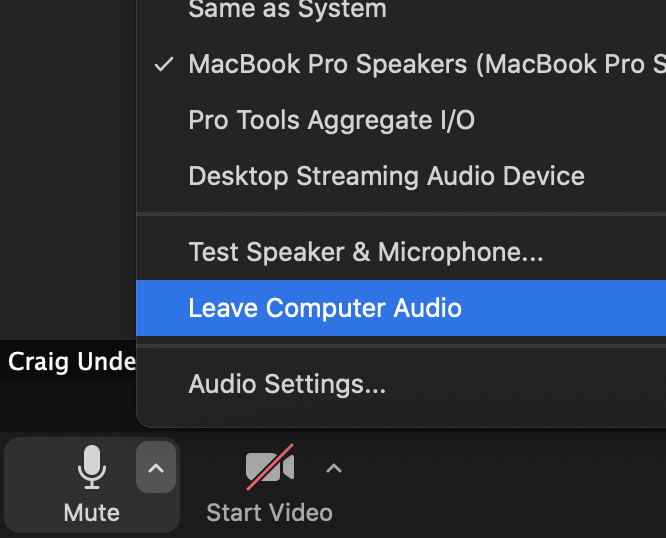Click the microphone icon to mute
This screenshot has width=666, height=538.
tap(92, 467)
